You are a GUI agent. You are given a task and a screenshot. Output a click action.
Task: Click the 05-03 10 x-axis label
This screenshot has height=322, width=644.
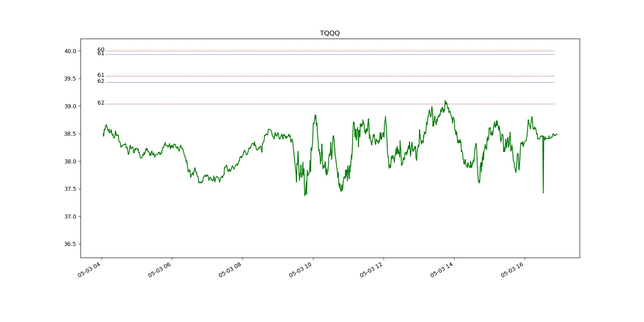(300, 269)
